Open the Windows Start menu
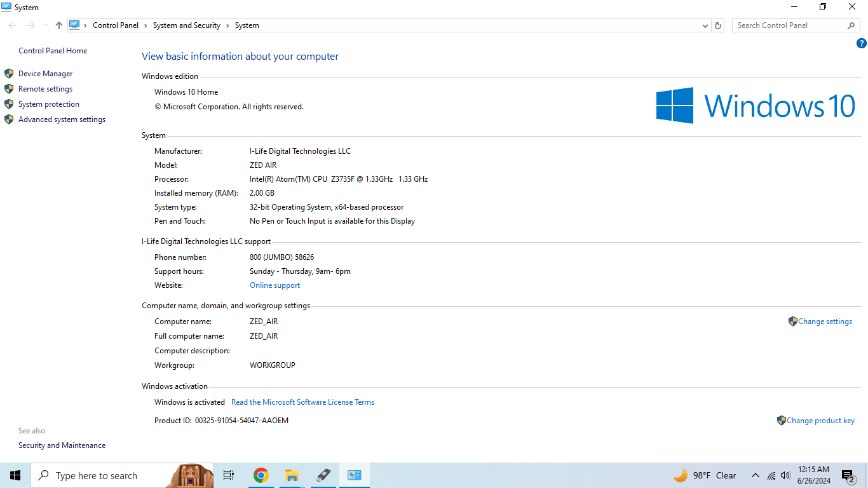Screen dimensions: 868x488 15,475
